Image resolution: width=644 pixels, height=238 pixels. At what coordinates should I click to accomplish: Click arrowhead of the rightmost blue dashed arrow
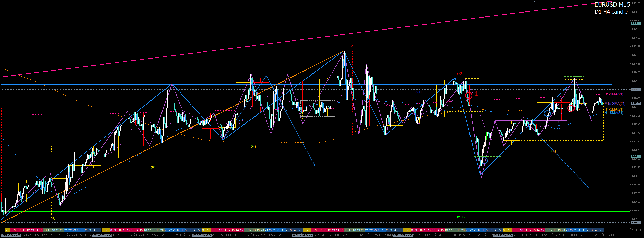pos(588,187)
